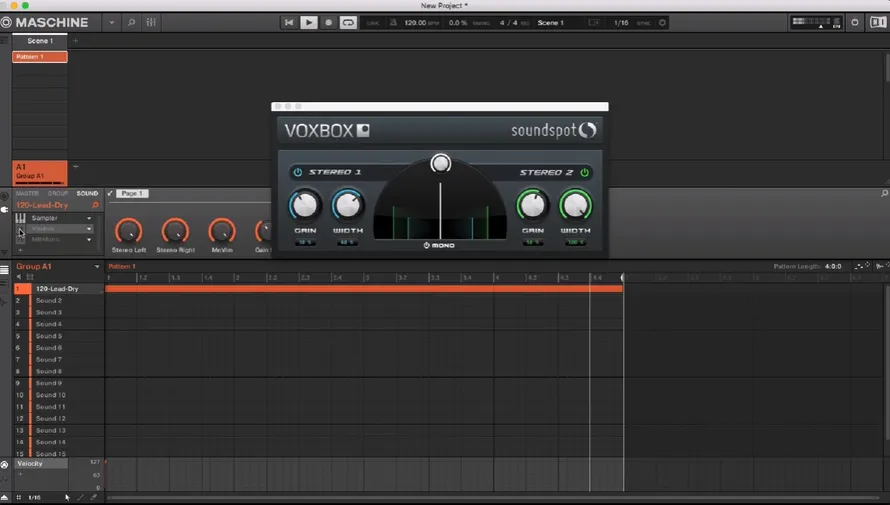
Task: Click the Velocity automation lane label
Action: click(40, 464)
